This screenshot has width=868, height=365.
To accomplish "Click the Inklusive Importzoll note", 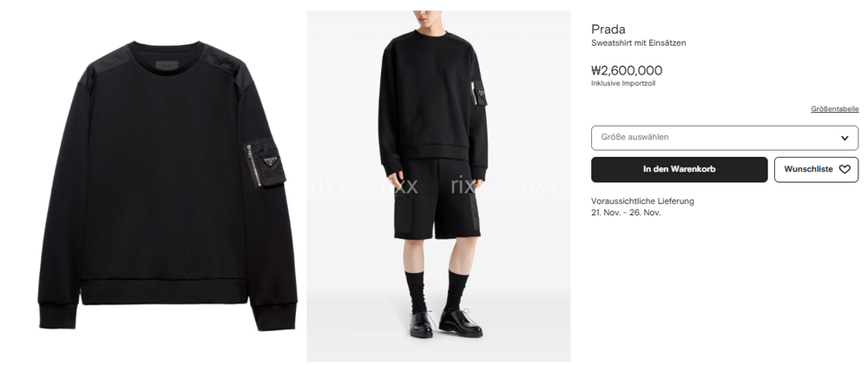I will pos(623,83).
